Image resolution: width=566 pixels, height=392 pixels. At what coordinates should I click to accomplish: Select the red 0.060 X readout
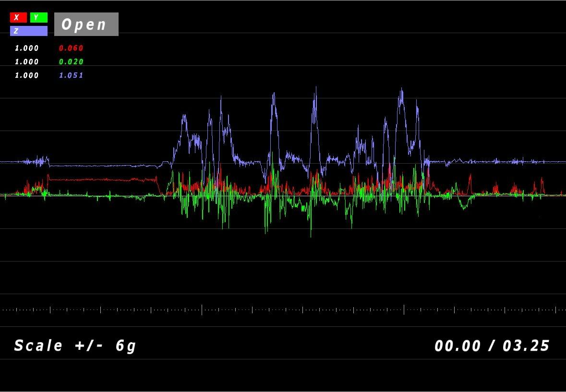pos(71,48)
